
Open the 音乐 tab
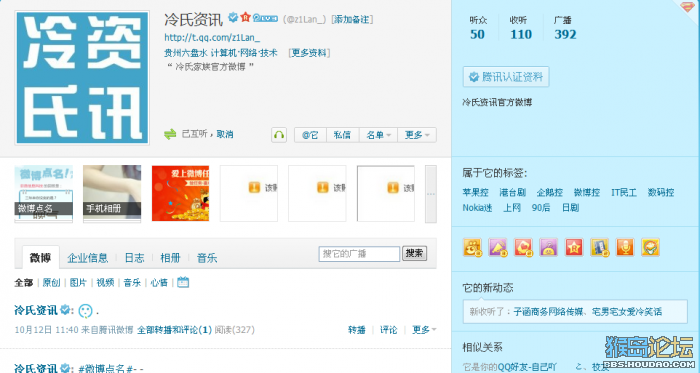[207, 257]
